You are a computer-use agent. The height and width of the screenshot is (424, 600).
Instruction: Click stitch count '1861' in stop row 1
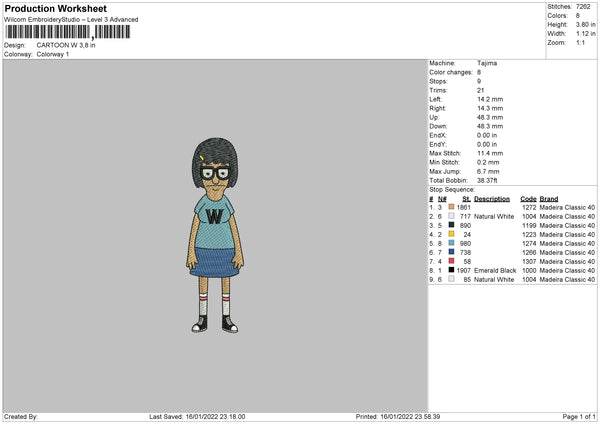(x=463, y=207)
